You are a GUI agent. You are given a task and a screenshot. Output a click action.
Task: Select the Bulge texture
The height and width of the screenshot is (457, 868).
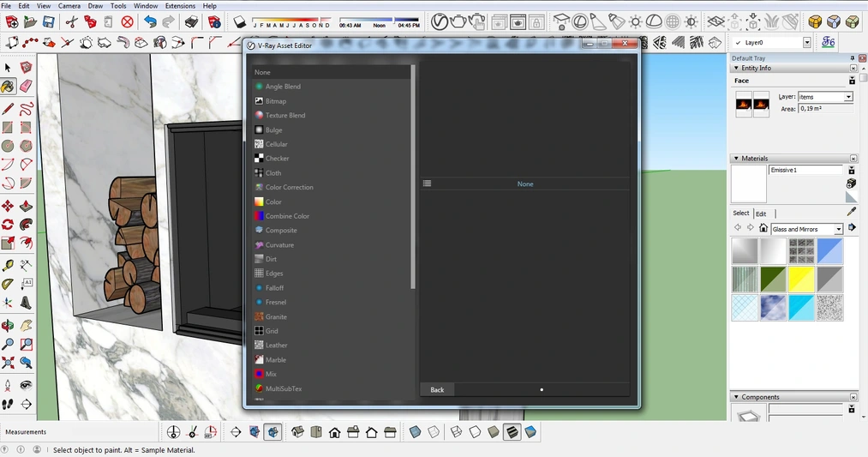coord(273,129)
